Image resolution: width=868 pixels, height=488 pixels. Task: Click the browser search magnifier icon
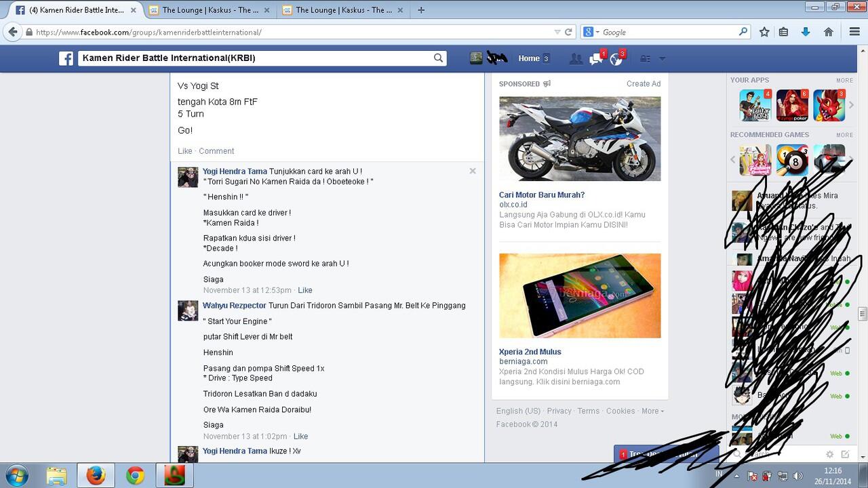click(743, 32)
